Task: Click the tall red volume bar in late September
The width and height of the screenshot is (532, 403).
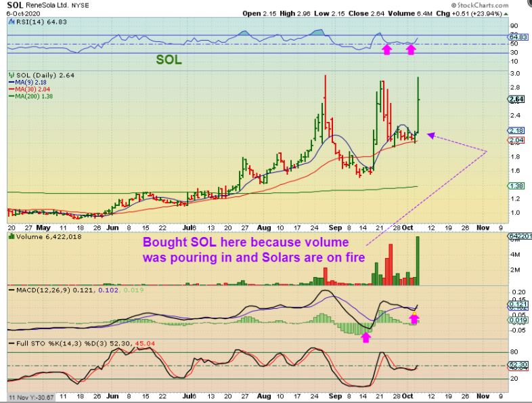Action: point(391,264)
